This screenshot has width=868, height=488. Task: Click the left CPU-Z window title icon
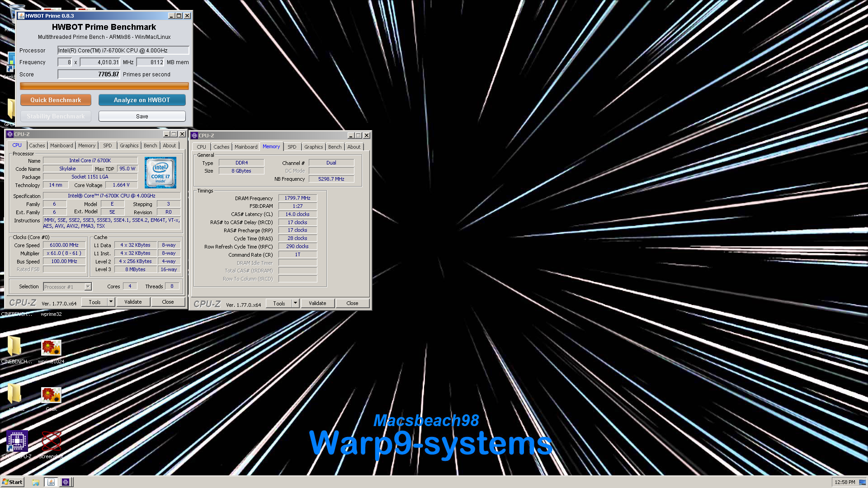point(9,134)
